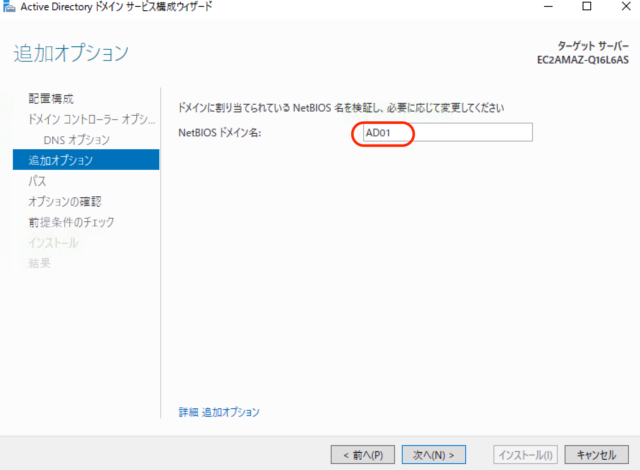Click the 追加オプション page heading
Viewport: 640px width, 470px height.
tap(71, 53)
